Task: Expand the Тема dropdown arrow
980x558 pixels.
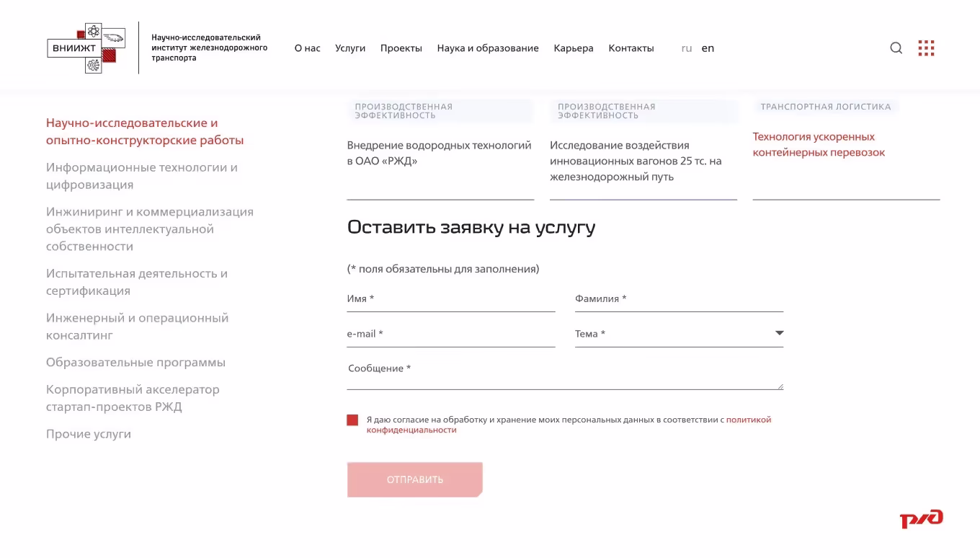Action: point(779,333)
